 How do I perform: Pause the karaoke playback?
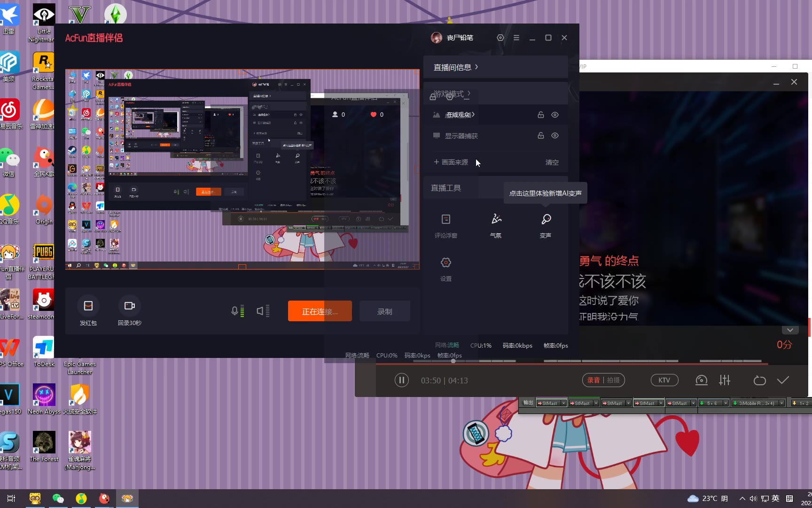401,380
